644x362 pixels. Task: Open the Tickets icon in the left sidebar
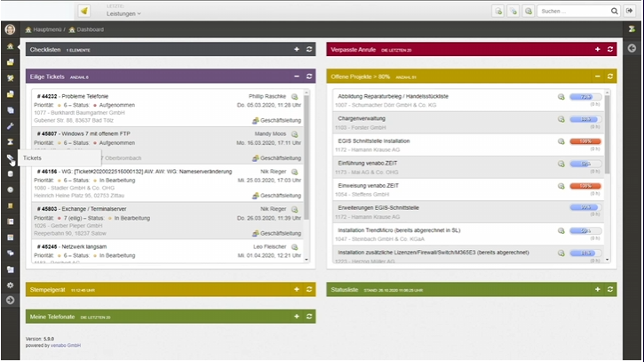11,158
